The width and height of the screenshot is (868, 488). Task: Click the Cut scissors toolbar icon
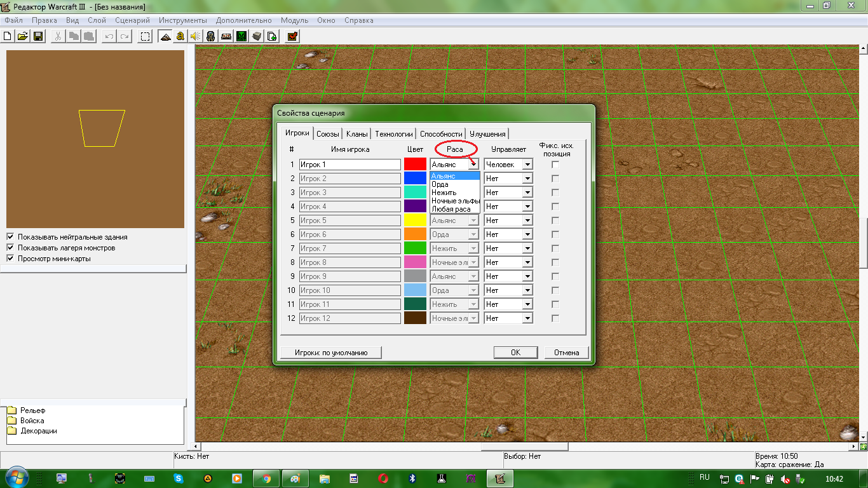58,36
